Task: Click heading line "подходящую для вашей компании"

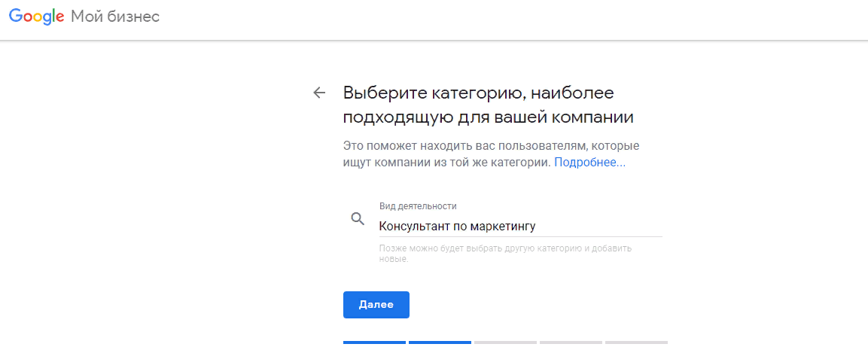Action: coord(488,117)
